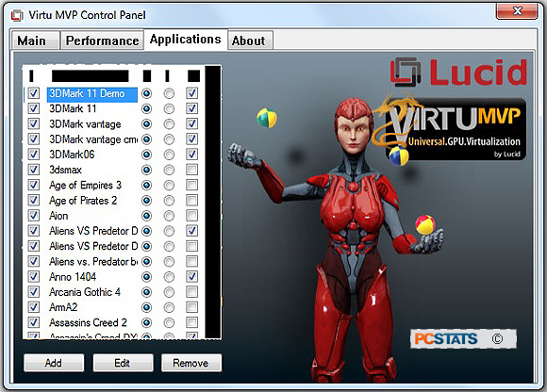Screen dimensions: 547x392
Task: Select Arcania Gothic 4 in the list
Action: tap(85, 292)
